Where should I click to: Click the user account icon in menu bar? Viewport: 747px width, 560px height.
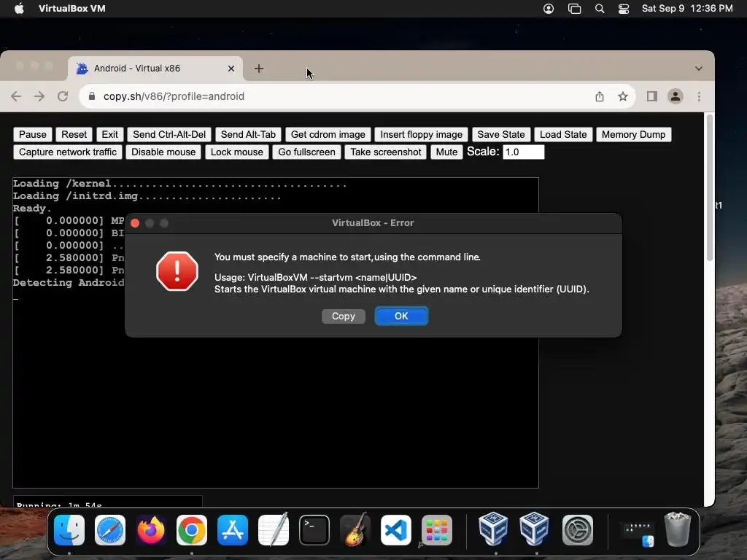point(549,9)
